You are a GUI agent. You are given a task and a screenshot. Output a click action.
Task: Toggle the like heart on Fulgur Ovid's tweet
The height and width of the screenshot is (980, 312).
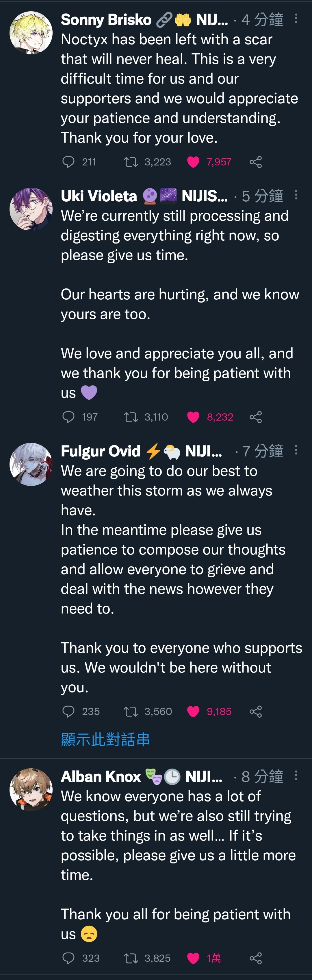coord(193,711)
